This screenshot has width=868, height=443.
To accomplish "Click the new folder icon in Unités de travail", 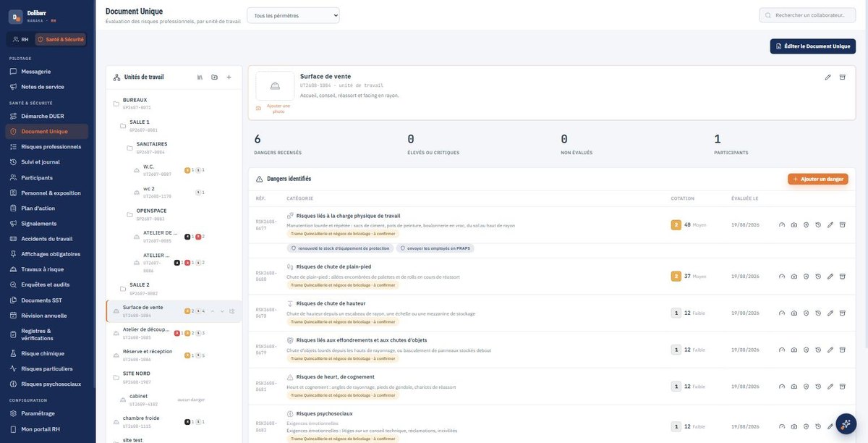I will point(214,77).
